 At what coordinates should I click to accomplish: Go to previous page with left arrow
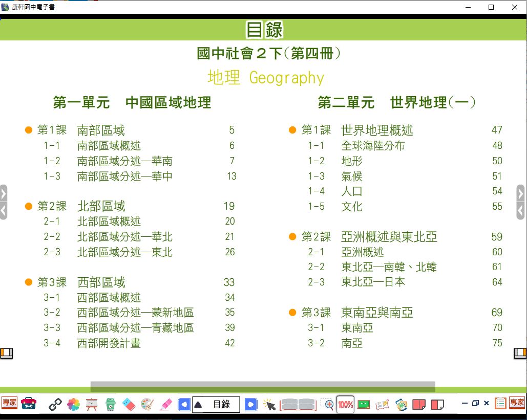184,404
